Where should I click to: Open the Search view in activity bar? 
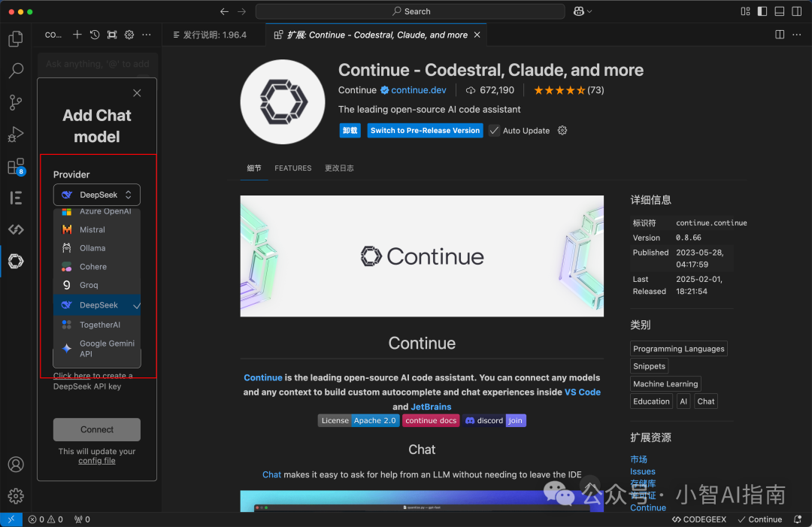pos(16,71)
